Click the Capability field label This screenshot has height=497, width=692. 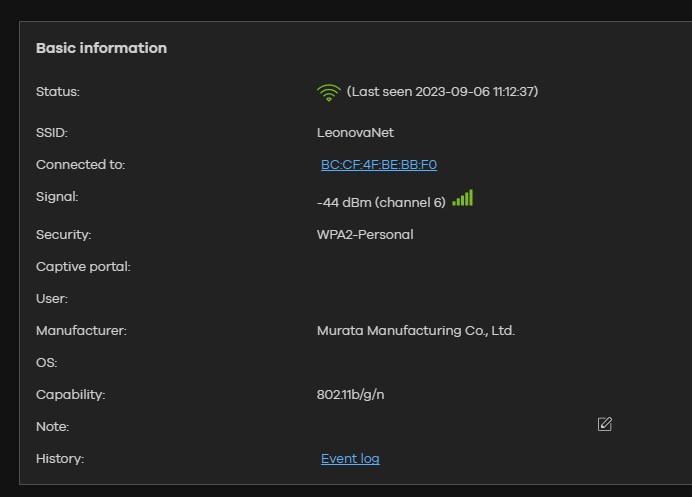click(70, 395)
